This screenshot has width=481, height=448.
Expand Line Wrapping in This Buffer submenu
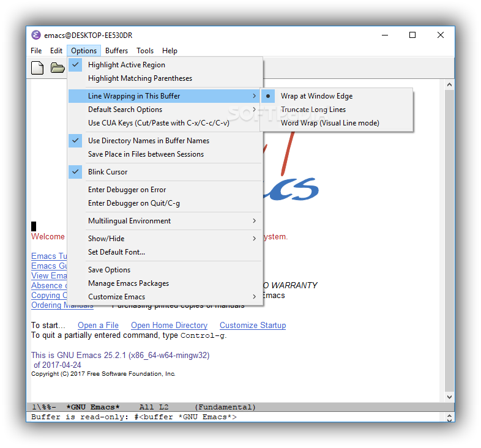(166, 96)
